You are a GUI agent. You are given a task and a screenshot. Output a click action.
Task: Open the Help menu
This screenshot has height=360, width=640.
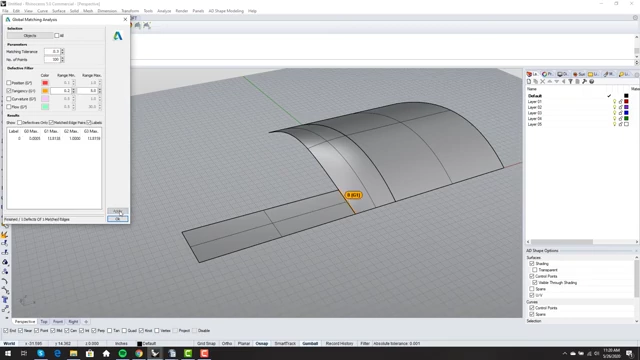coord(252,11)
